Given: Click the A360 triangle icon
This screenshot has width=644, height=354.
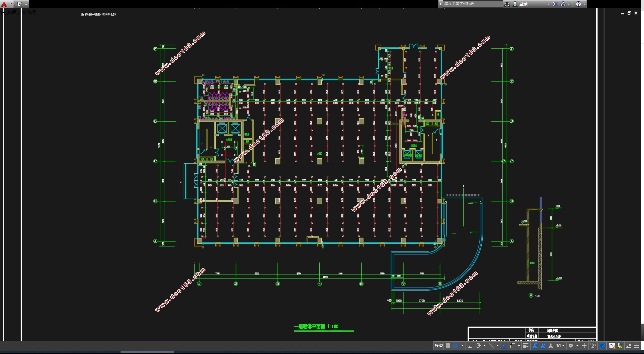Looking at the screenshot, I should 563,4.
